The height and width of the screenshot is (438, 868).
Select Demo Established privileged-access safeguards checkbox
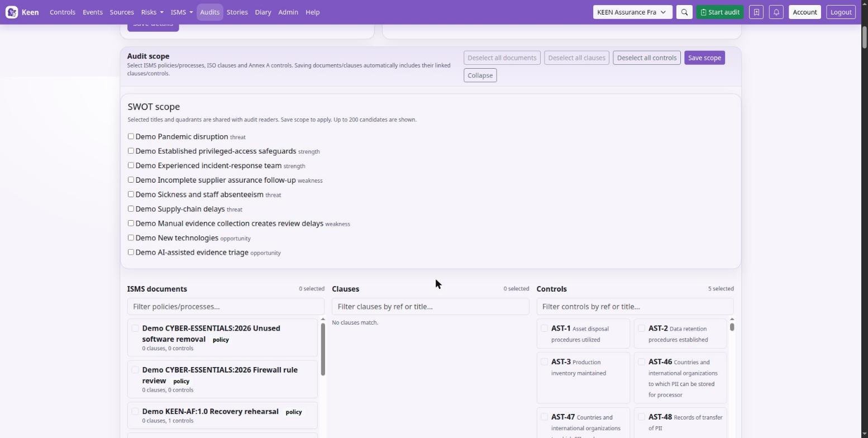click(x=131, y=151)
